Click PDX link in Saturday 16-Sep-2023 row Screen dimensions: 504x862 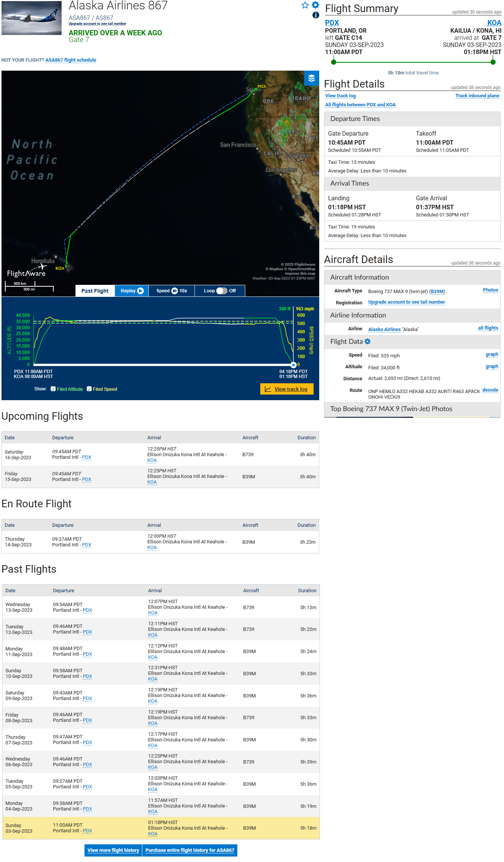87,457
